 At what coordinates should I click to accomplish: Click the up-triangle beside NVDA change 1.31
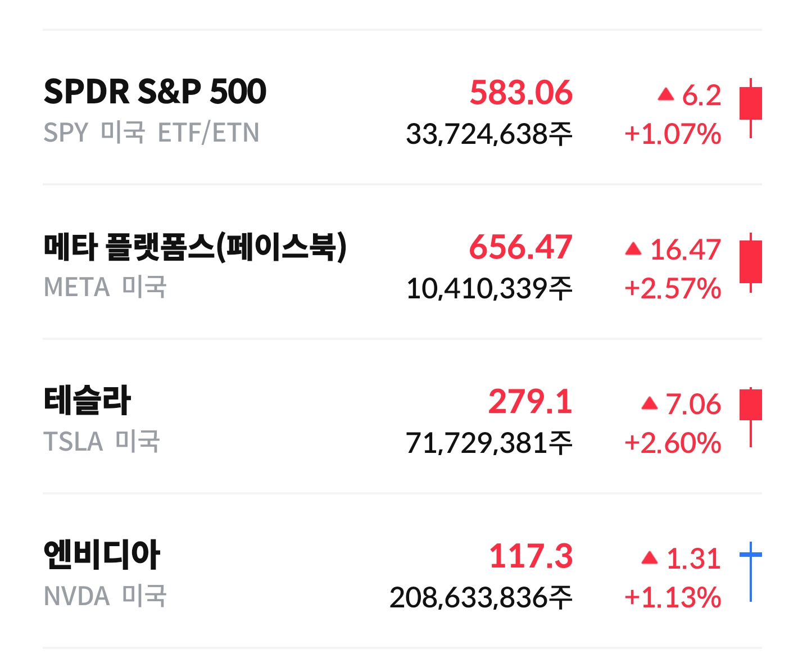tap(650, 558)
